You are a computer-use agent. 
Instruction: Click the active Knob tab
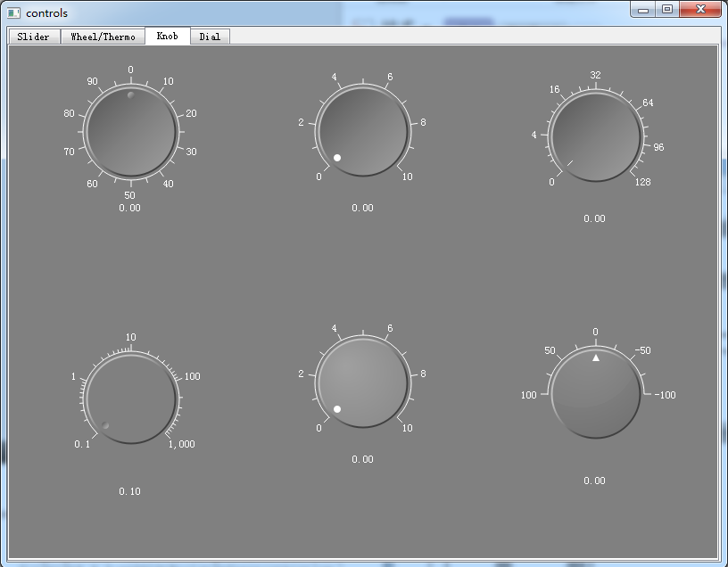coord(168,36)
